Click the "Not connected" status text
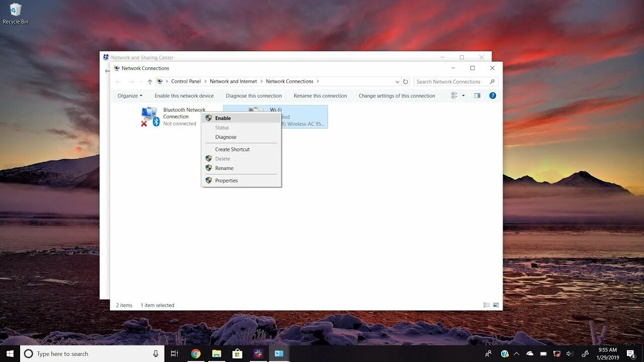Screen dimensions: 644x362 [x=180, y=124]
